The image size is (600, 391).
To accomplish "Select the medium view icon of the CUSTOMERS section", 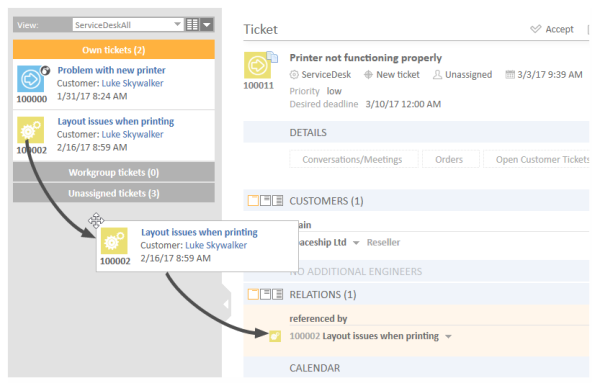I will tap(265, 200).
